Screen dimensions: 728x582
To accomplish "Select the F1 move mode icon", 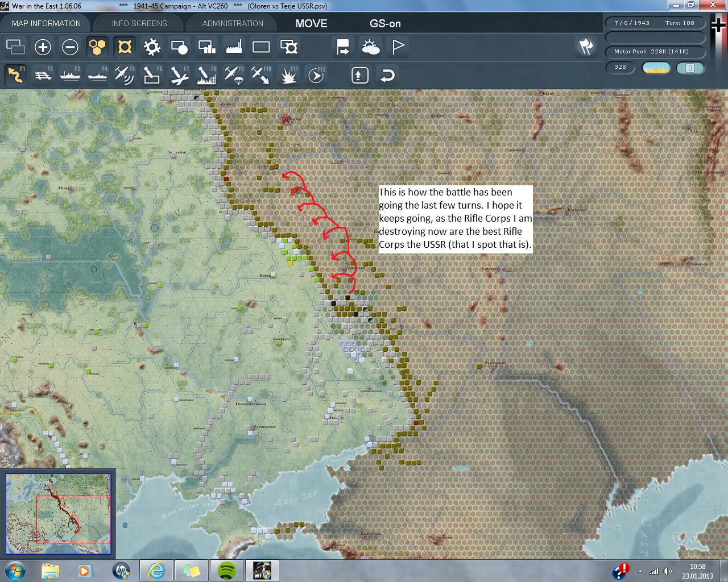I will 15,75.
